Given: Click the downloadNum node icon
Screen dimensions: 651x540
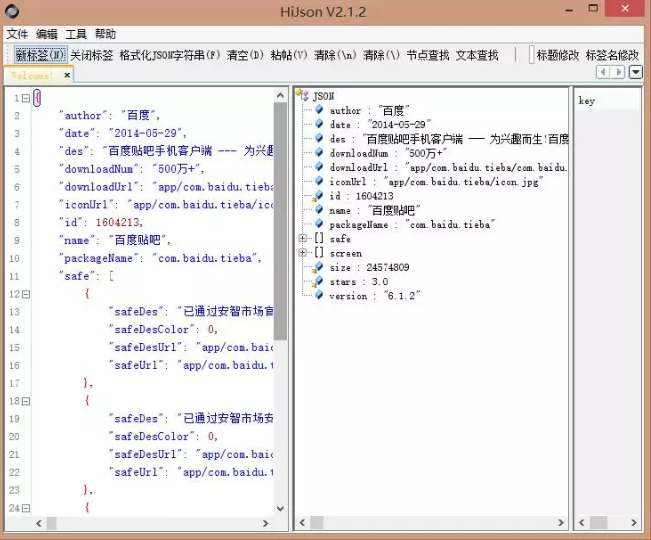Looking at the screenshot, I should pos(319,152).
